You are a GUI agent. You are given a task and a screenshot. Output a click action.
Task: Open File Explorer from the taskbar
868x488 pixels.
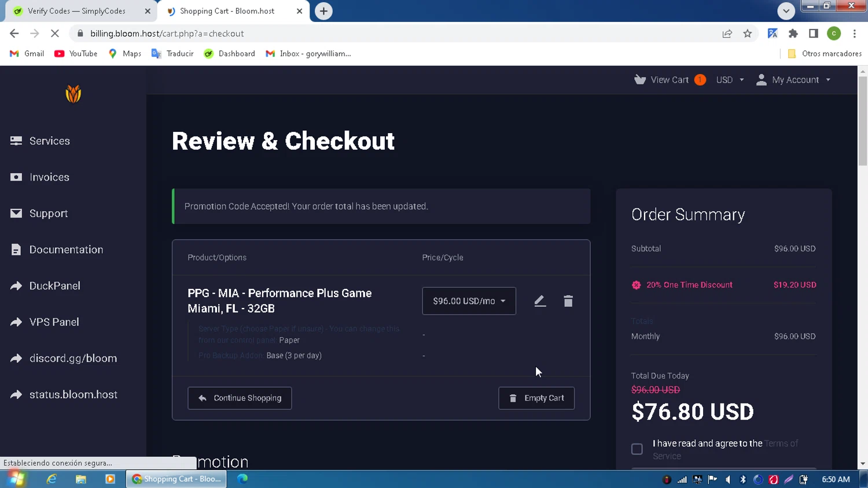81,479
